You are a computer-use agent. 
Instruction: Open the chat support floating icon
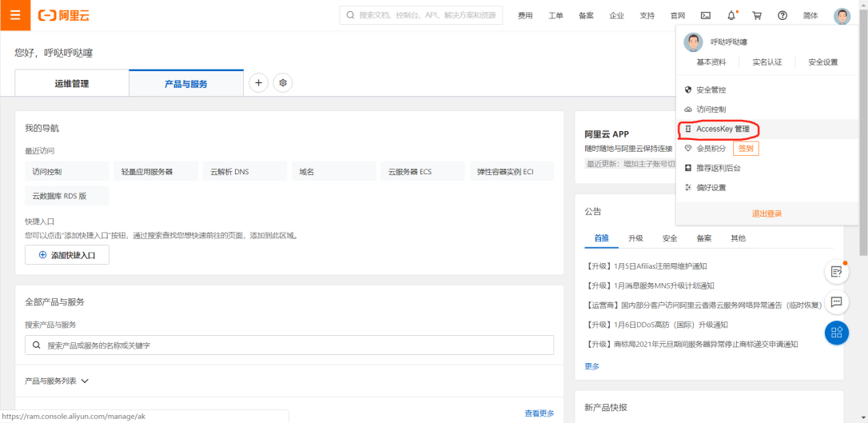837,301
